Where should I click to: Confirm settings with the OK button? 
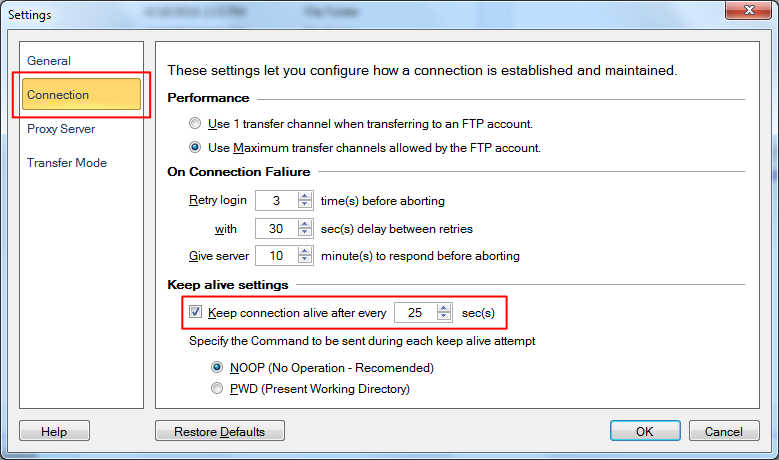[x=645, y=431]
